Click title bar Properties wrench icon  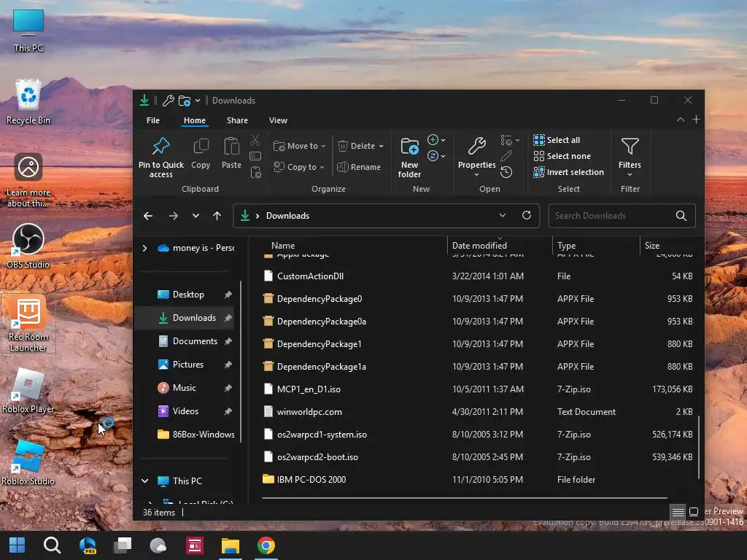pyautogui.click(x=169, y=101)
